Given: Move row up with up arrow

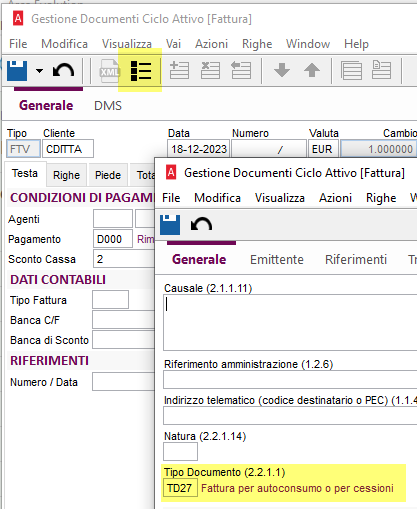Looking at the screenshot, I should [x=312, y=70].
